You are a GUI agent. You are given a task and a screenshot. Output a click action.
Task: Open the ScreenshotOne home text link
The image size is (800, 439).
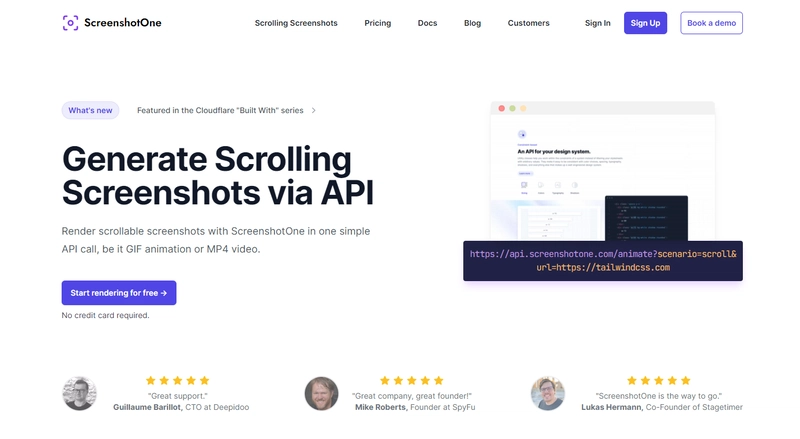pyautogui.click(x=122, y=23)
